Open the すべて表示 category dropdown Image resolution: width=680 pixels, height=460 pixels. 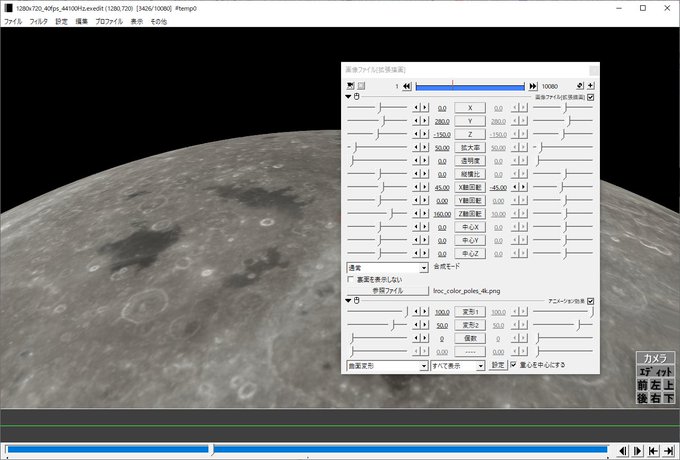(458, 366)
